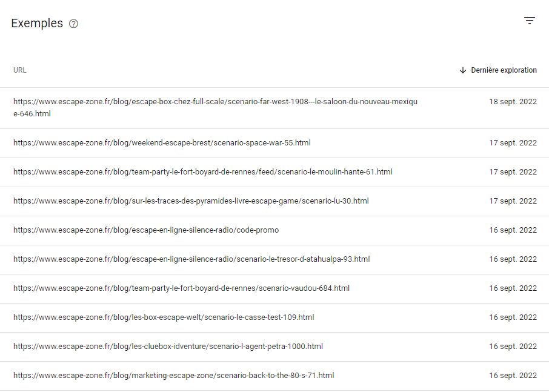The width and height of the screenshot is (549, 392).
Task: Click date cell of space-war-55 row
Action: pyautogui.click(x=513, y=143)
